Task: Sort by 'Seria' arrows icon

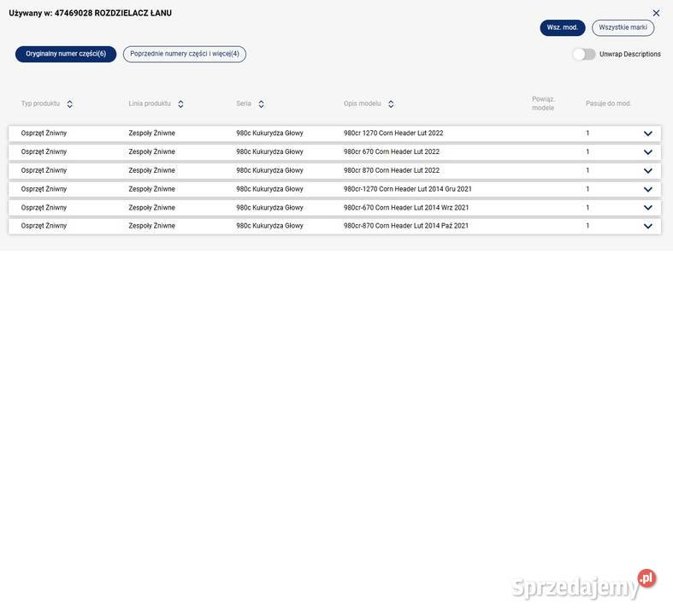Action: [x=261, y=104]
